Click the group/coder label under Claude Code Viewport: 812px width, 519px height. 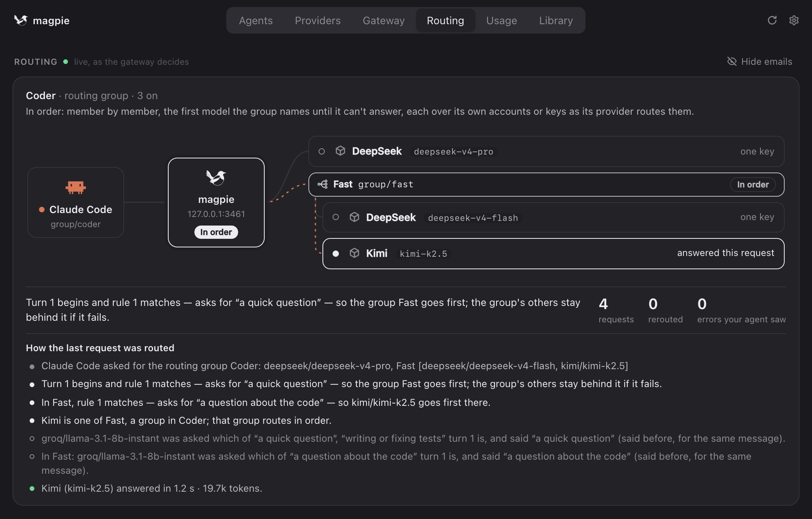click(76, 224)
